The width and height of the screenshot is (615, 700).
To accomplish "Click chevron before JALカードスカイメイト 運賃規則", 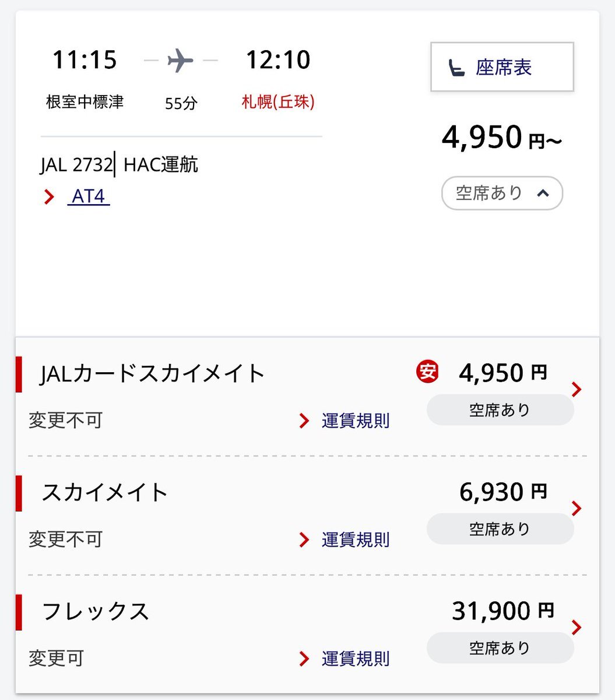I will 304,421.
